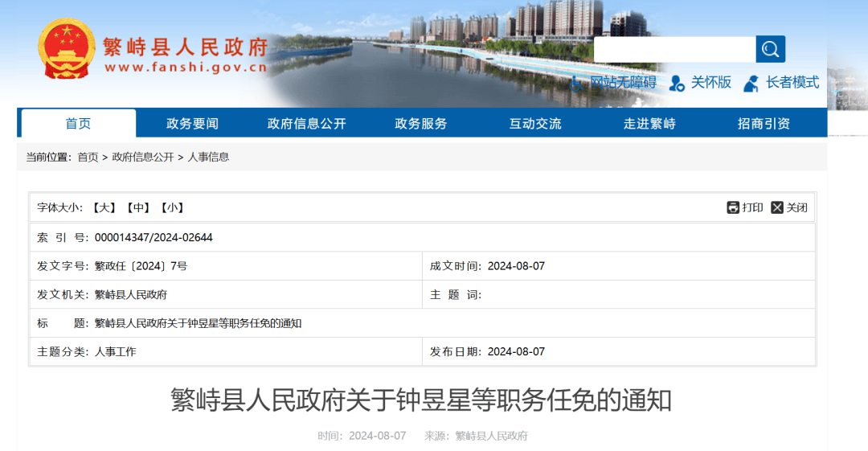This screenshot has height=451, width=868.
Task: Select 主题分类 value 人事工作
Action: coord(115,352)
